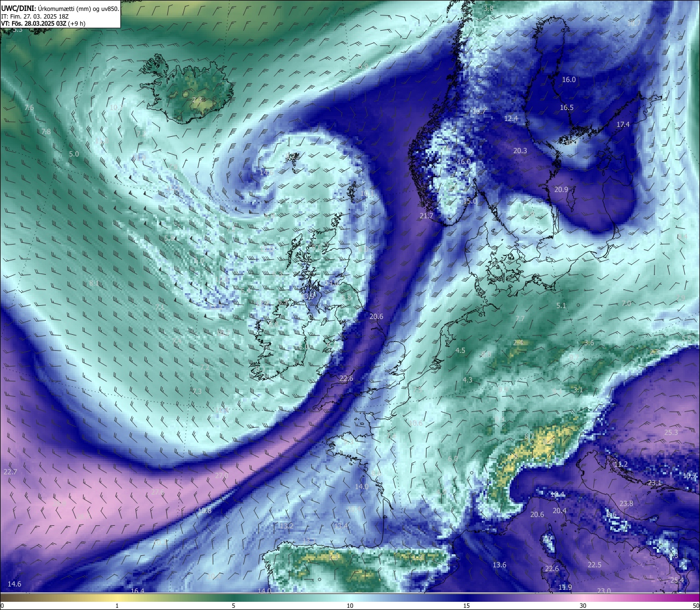This screenshot has width=700, height=610.
Task: Click the 21.7 value near Norway's coast
Action: click(426, 216)
